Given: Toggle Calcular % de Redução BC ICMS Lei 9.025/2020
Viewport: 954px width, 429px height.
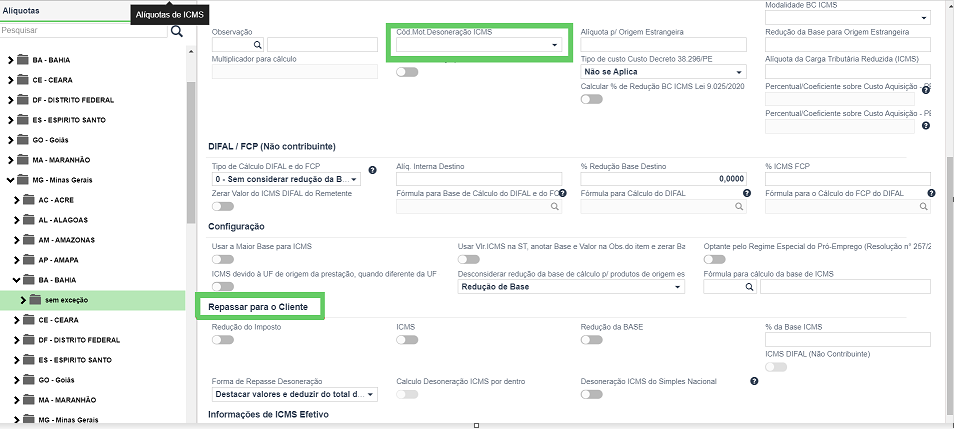Looking at the screenshot, I should pyautogui.click(x=591, y=99).
